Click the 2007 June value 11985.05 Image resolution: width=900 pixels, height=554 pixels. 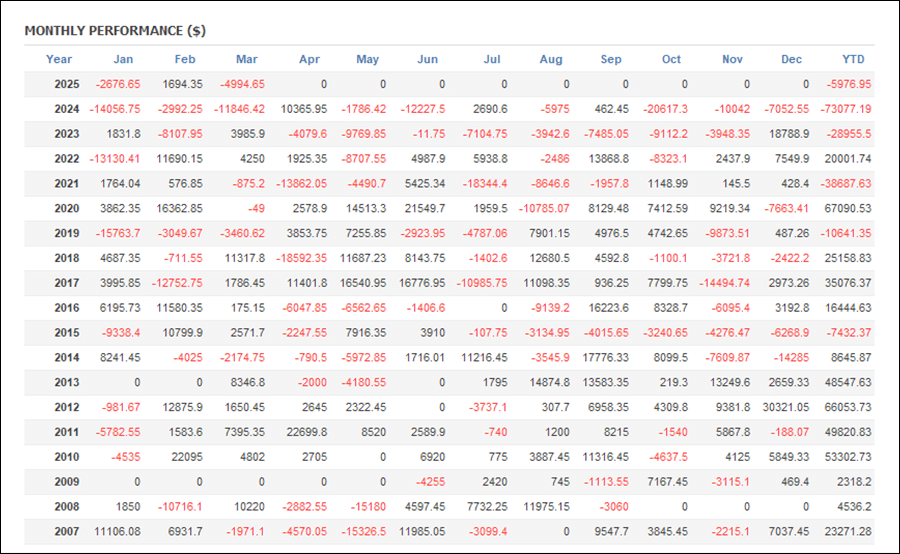click(422, 532)
